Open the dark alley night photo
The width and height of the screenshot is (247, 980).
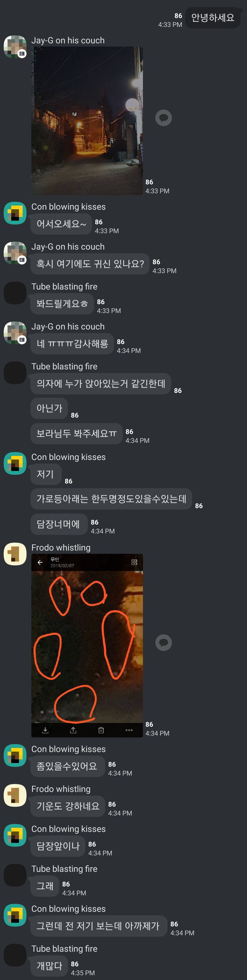pyautogui.click(x=87, y=121)
